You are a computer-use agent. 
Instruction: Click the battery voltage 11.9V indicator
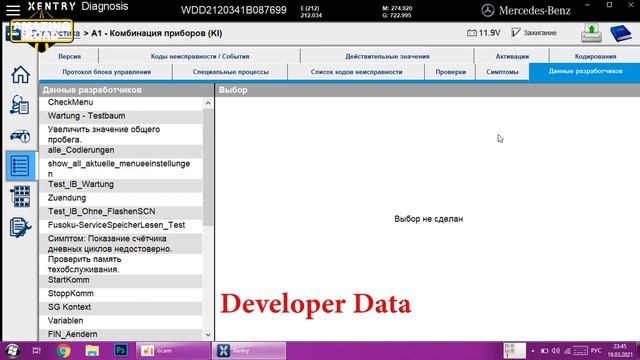tap(484, 33)
